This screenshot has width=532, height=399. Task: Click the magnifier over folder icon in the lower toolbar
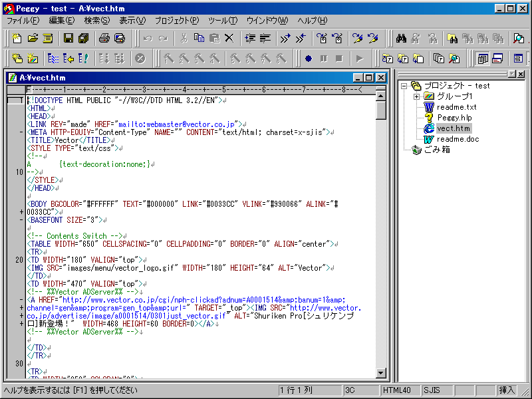click(454, 59)
